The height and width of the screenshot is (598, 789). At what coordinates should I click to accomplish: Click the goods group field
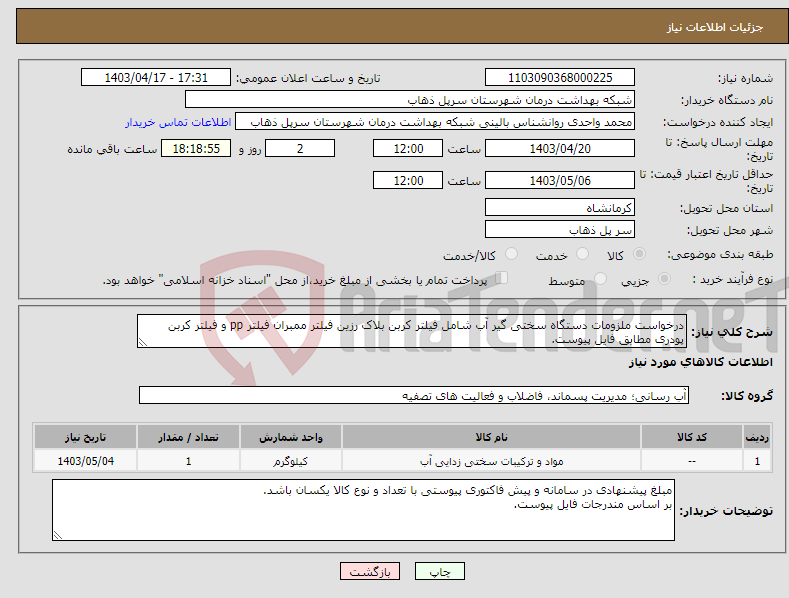414,396
